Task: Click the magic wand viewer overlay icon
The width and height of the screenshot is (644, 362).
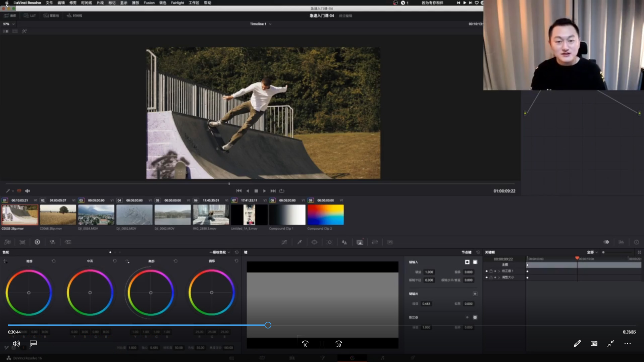Action: point(24,31)
